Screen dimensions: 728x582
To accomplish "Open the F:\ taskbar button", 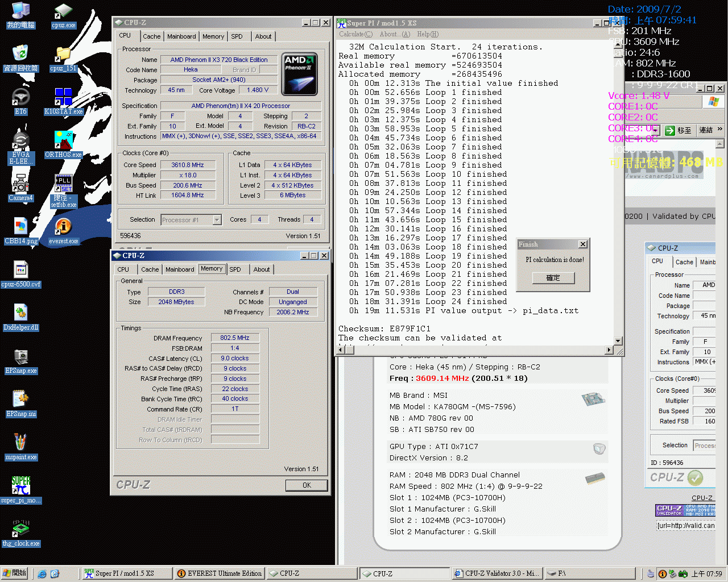I will pos(590,573).
